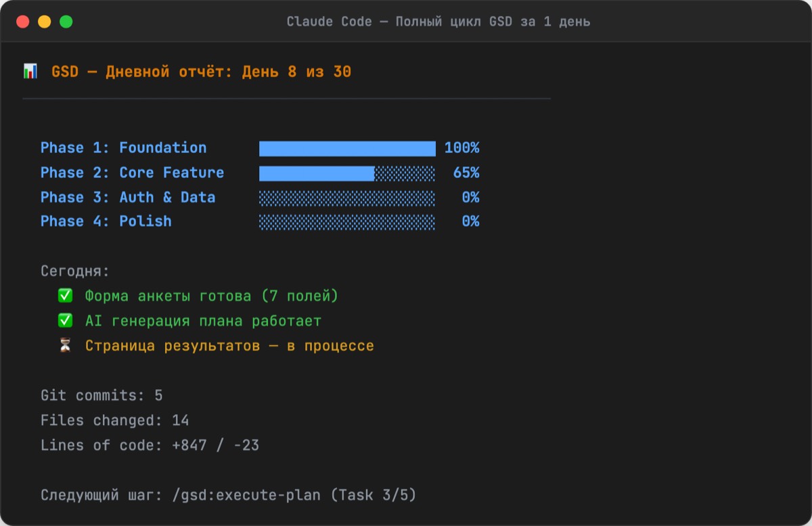Select the Phase 3: Auth & Data label

pos(127,198)
